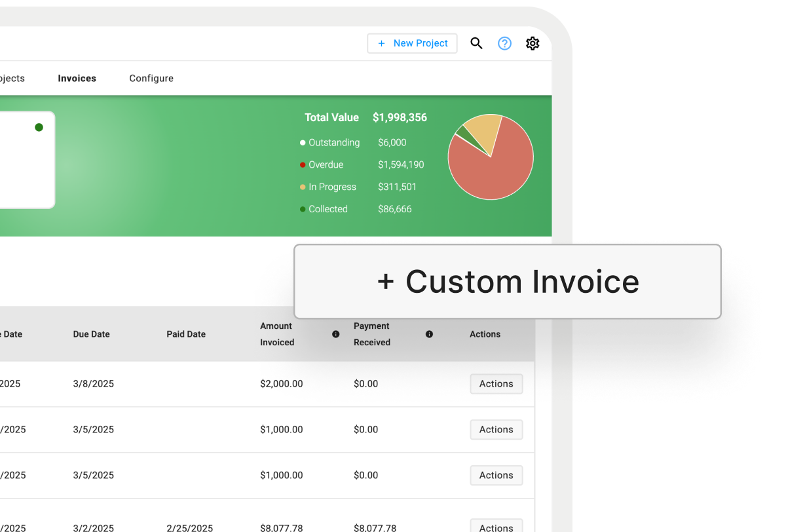
Task: Click the Amount Invoiced column header
Action: click(277, 334)
